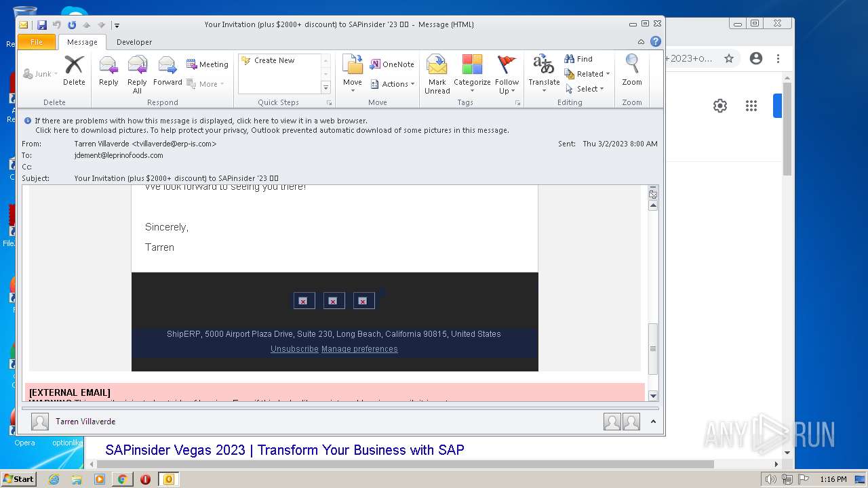This screenshot has width=868, height=488.
Task: Click the rightmost contact avatar in People Pane
Action: pos(631,422)
